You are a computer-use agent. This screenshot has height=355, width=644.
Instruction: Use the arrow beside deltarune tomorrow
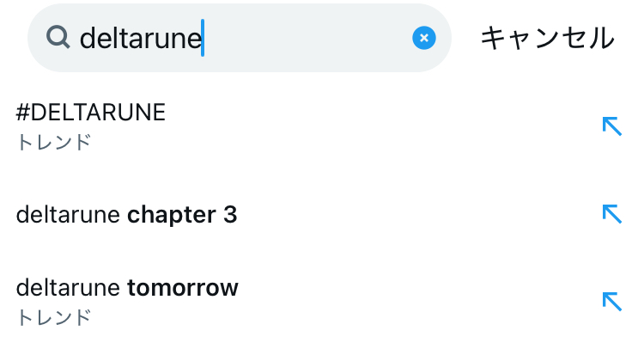coord(612,302)
